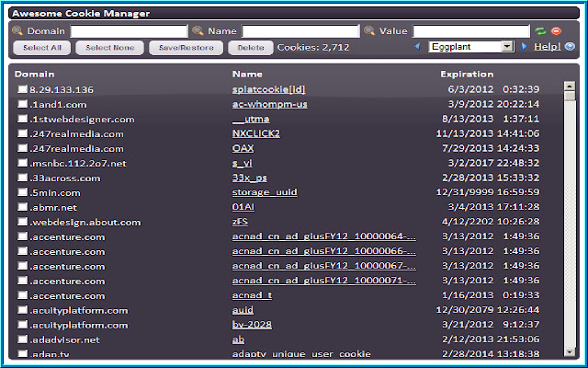The height and width of the screenshot is (368, 588).
Task: Tick the .adadvisor.net checkbox
Action: 22,339
